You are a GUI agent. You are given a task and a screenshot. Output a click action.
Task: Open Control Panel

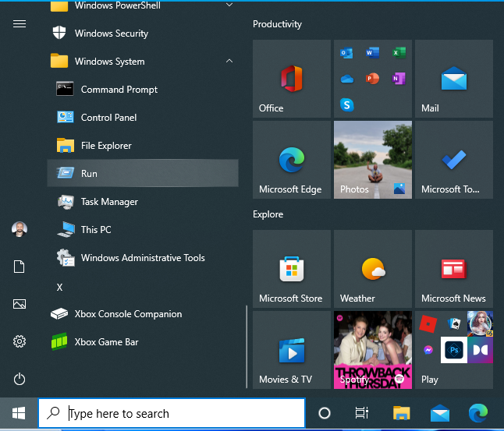point(143,117)
